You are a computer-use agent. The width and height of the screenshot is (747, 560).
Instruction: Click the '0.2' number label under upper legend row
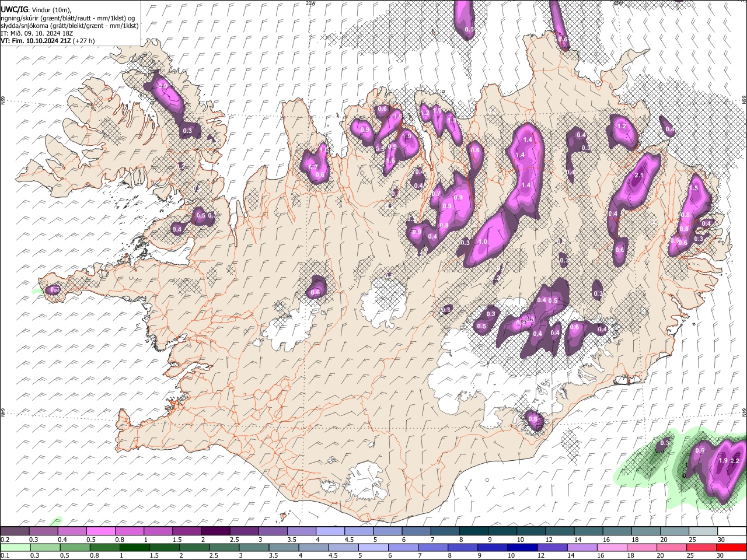[x=5, y=540]
